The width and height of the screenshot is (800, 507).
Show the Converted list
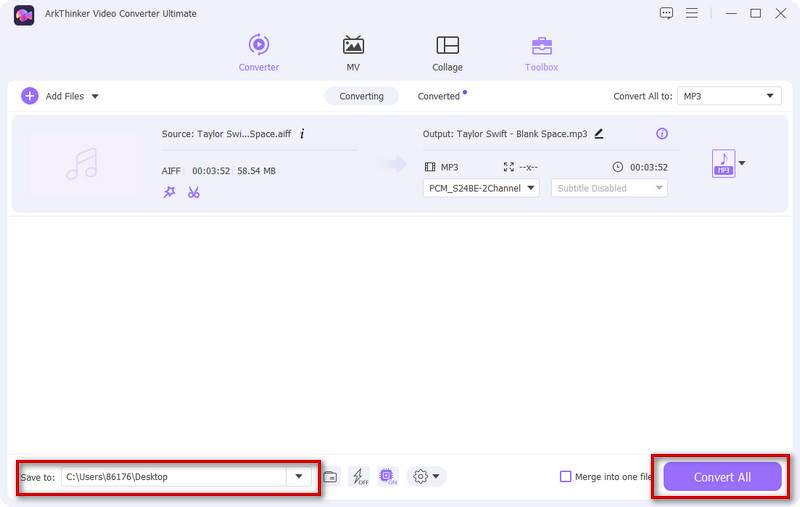tap(439, 96)
